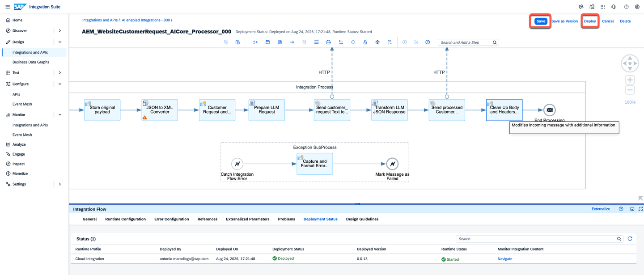Screen dimensions: 644x275
Task: Switch to the Problems tab
Action: (286, 219)
